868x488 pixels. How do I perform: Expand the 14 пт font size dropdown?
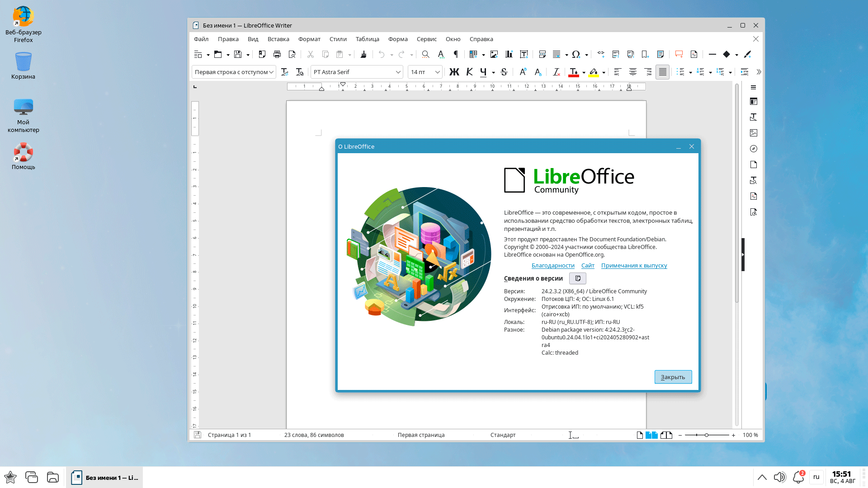437,72
